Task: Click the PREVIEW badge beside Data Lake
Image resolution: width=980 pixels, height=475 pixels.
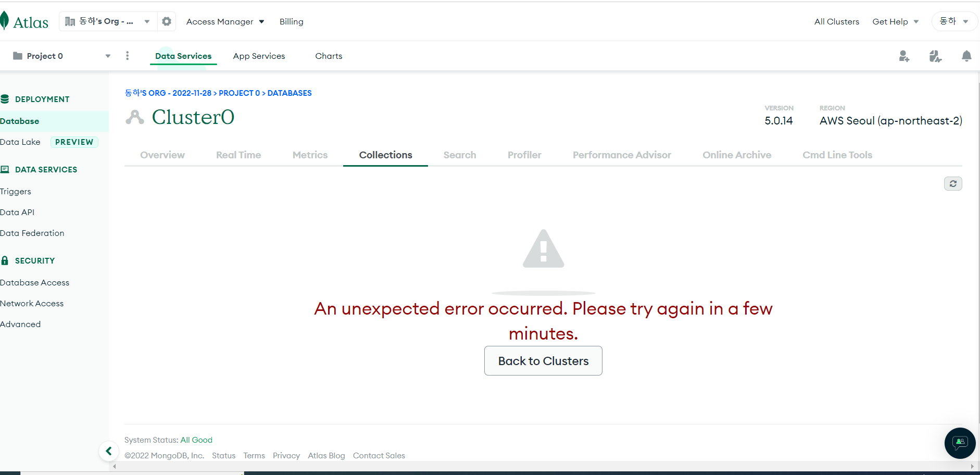Action: coord(74,142)
